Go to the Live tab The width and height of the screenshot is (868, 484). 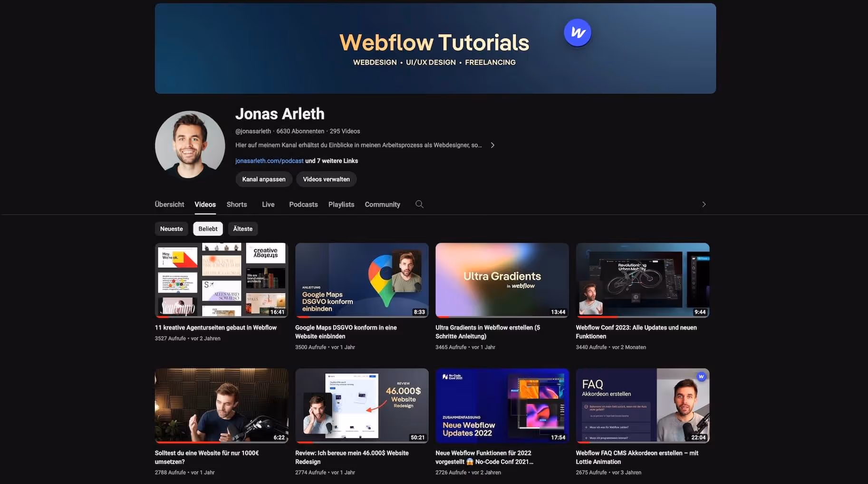click(268, 204)
